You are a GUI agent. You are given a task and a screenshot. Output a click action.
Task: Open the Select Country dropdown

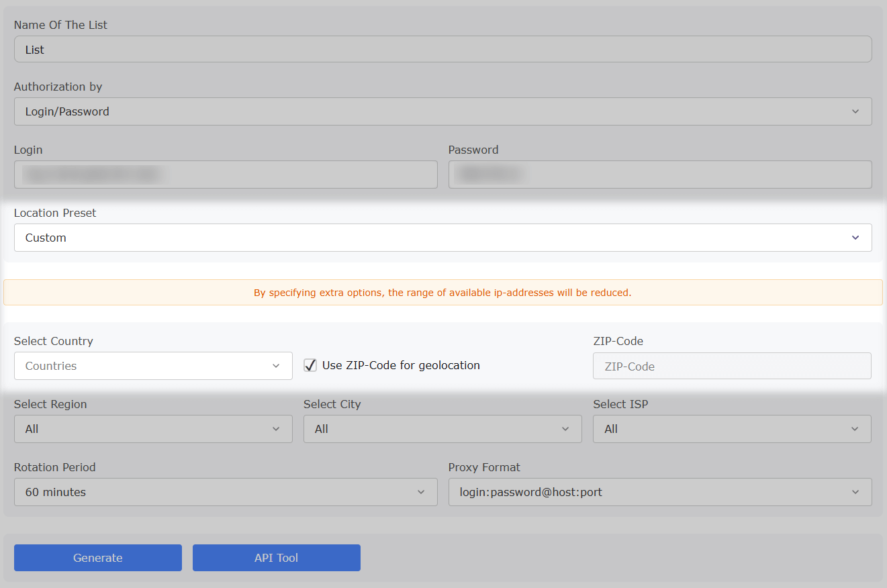[x=153, y=366]
